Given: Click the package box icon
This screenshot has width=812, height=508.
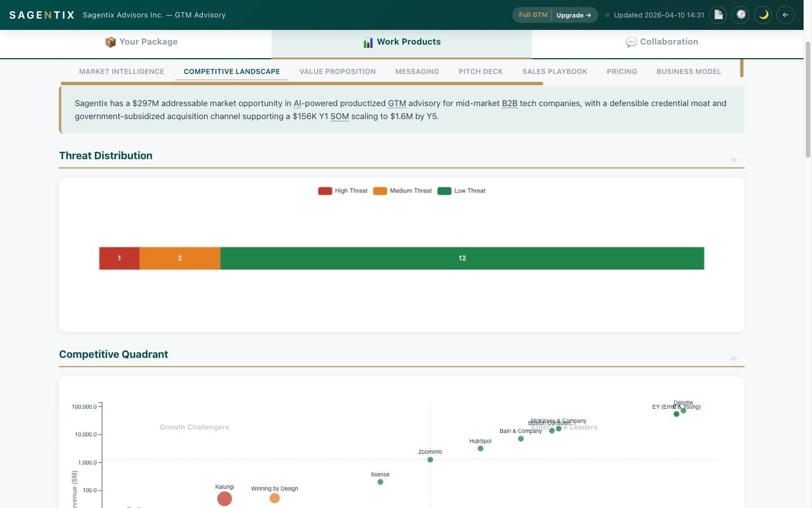Looking at the screenshot, I should pyautogui.click(x=111, y=42).
